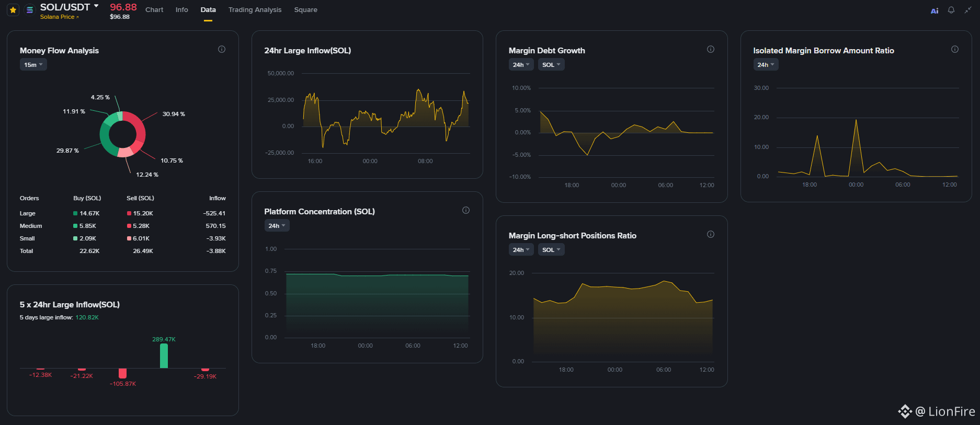Image resolution: width=980 pixels, height=425 pixels.
Task: Show info for Isolated Margin Borrow Amount Ratio
Action: tap(955, 49)
